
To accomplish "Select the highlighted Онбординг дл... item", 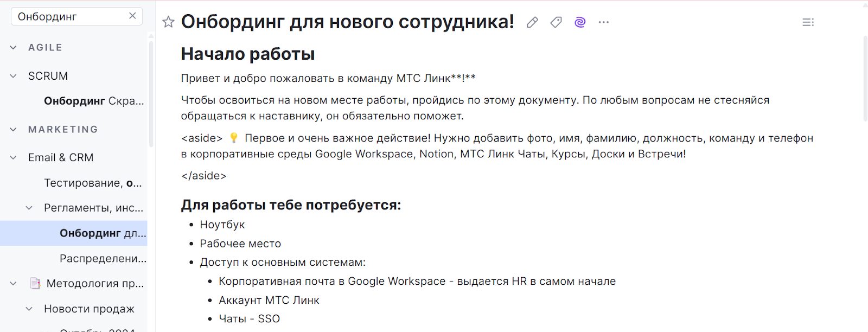I will (x=74, y=233).
